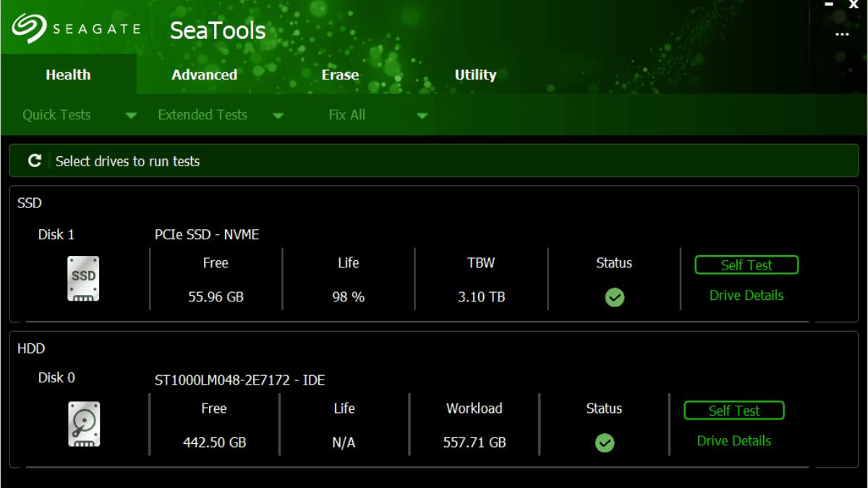868x488 pixels.
Task: Run Self Test on the PCIe SSD
Action: tap(746, 265)
